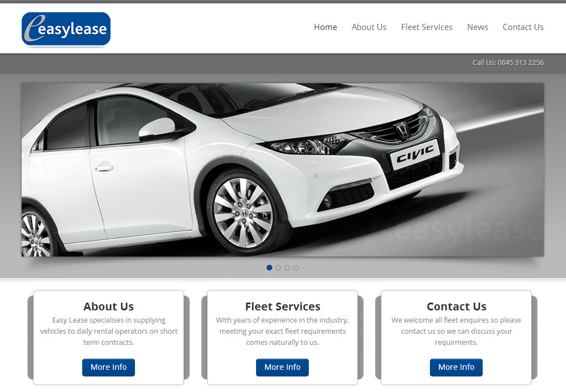Jump to the fourth slide dot
This screenshot has height=392, width=566.
point(296,268)
